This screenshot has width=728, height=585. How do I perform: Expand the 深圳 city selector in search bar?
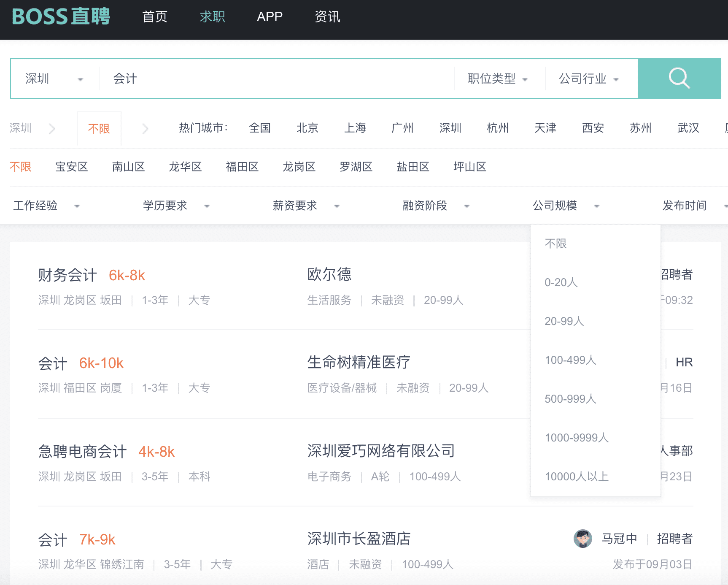[x=54, y=79]
